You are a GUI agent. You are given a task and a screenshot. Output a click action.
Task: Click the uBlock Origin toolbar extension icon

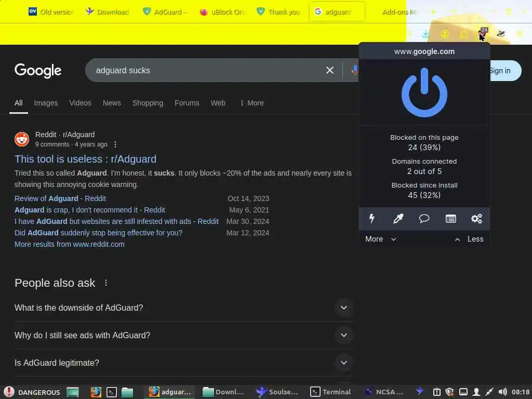coord(483,33)
